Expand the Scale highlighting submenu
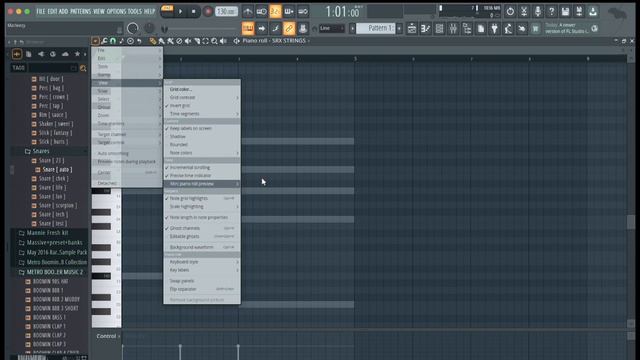Screen dimensions: 640x360 pos(202,207)
